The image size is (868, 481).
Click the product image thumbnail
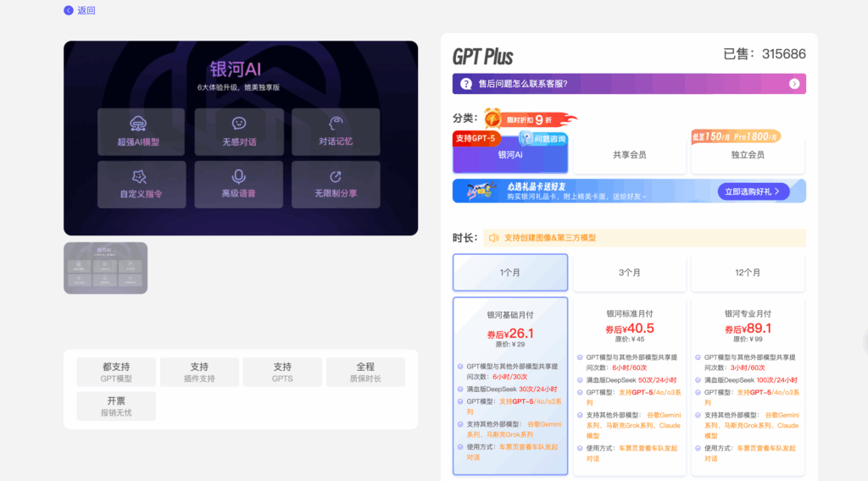coord(105,268)
